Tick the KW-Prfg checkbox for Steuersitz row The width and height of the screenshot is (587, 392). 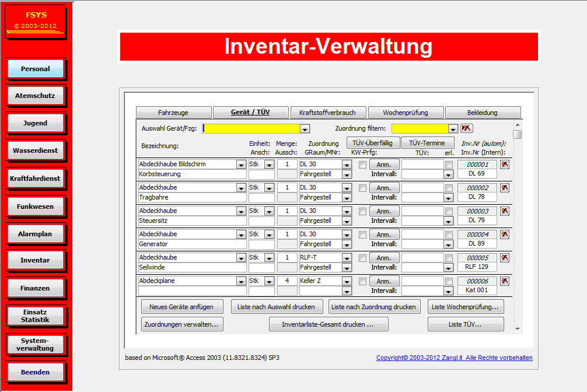click(362, 212)
